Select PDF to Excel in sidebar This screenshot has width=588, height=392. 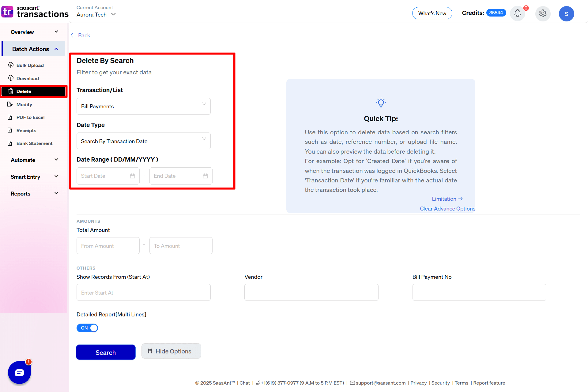[x=30, y=117]
